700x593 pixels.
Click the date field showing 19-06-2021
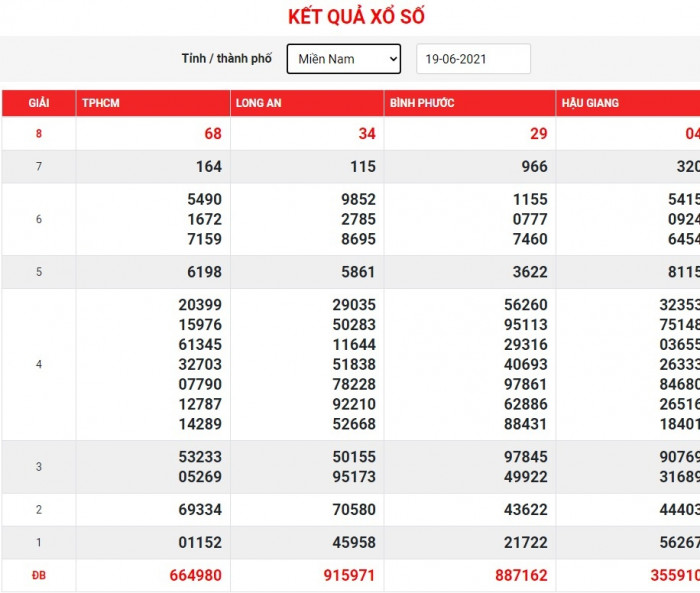click(x=473, y=59)
